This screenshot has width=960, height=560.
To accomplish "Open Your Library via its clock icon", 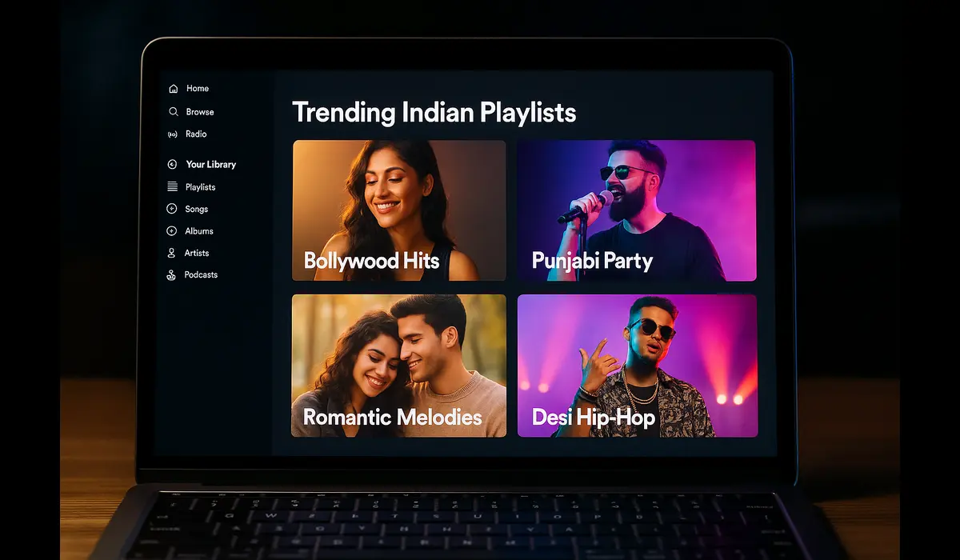I will pyautogui.click(x=173, y=164).
